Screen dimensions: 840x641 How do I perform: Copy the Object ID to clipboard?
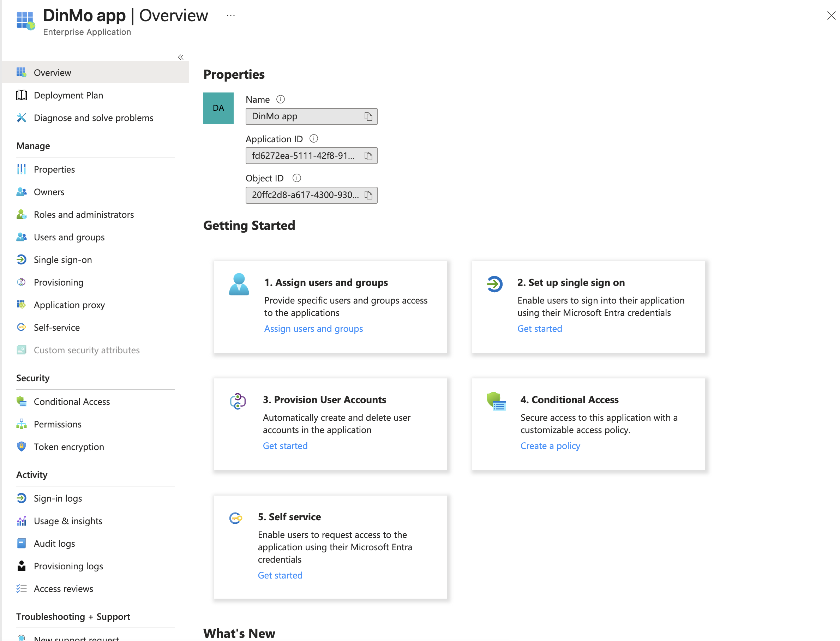pos(368,195)
